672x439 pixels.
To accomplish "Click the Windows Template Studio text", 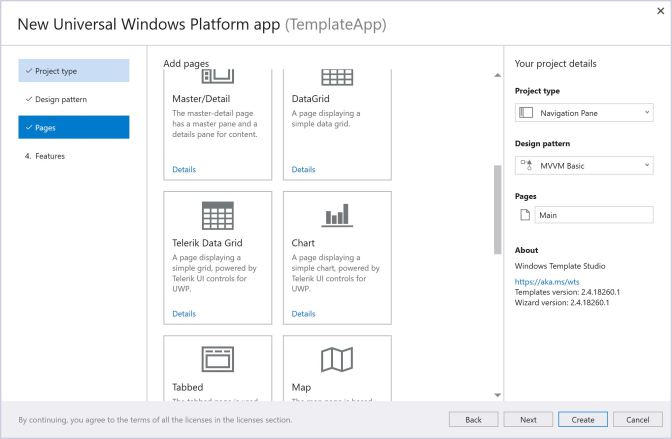I will (x=560, y=266).
